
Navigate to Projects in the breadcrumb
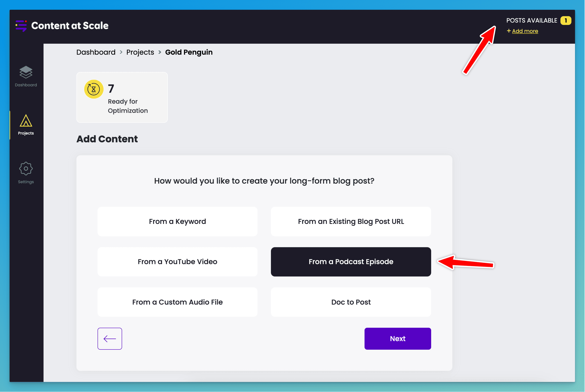coord(140,52)
